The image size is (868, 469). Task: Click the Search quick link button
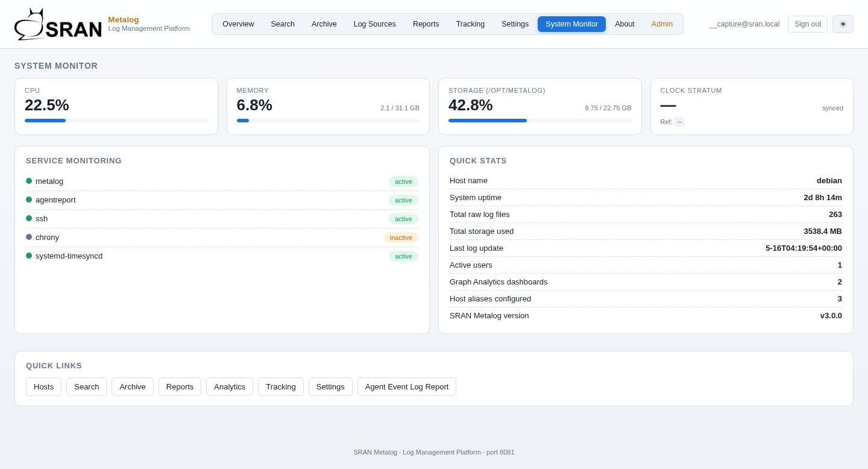click(x=86, y=387)
